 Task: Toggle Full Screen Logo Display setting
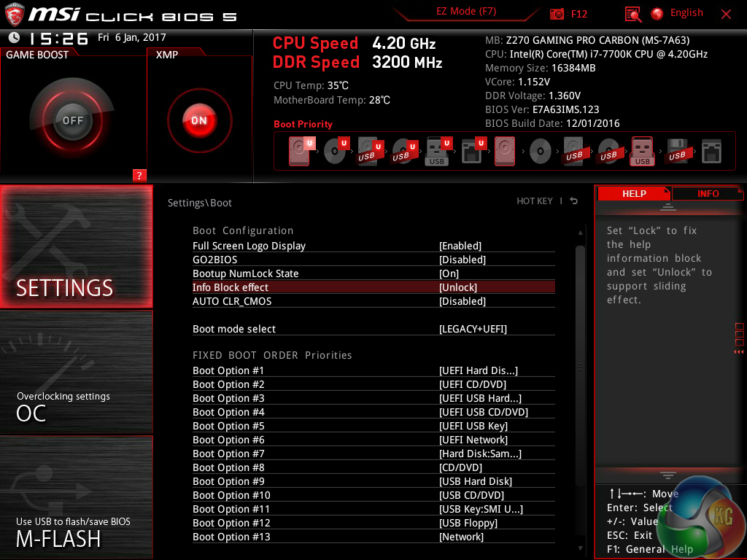click(x=460, y=246)
